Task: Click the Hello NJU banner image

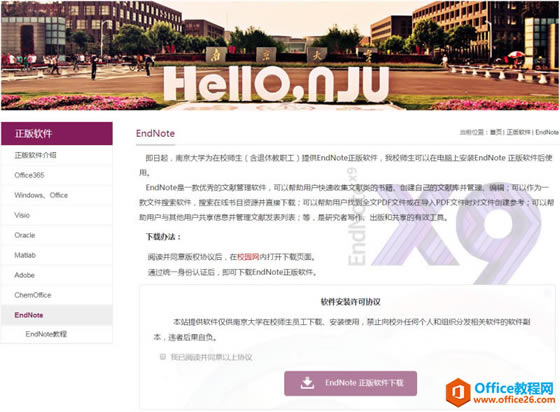Action: pyautogui.click(x=280, y=55)
